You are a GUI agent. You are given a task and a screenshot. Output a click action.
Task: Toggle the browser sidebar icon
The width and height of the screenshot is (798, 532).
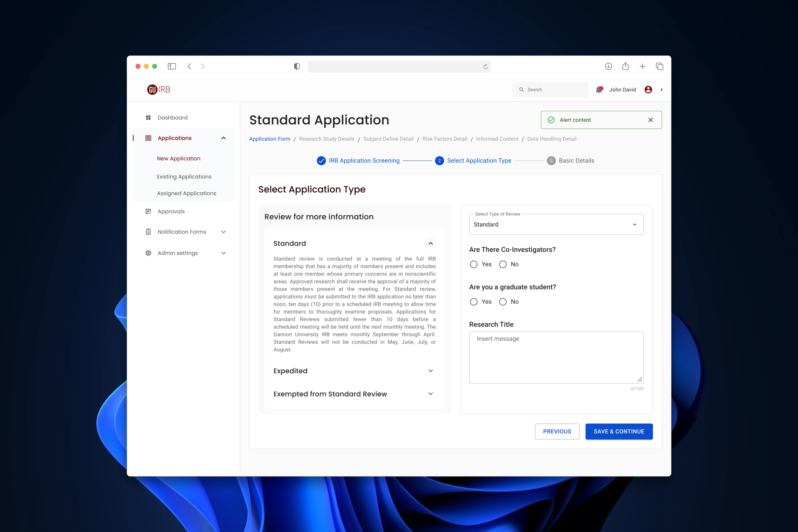pyautogui.click(x=172, y=66)
